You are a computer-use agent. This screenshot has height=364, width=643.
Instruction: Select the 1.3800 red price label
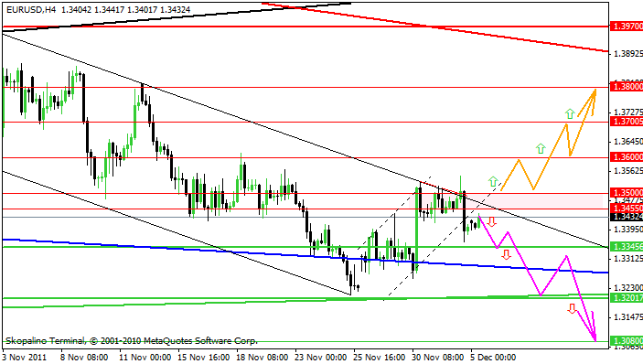pos(627,87)
